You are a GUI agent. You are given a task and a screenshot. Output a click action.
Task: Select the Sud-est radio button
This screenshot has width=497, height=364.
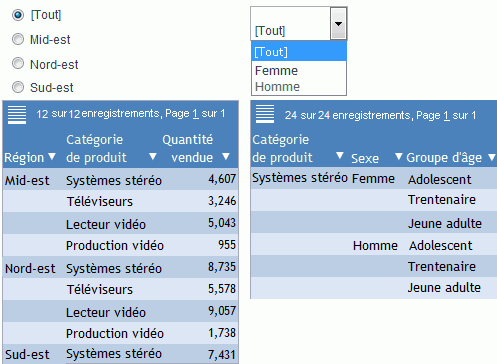(18, 87)
